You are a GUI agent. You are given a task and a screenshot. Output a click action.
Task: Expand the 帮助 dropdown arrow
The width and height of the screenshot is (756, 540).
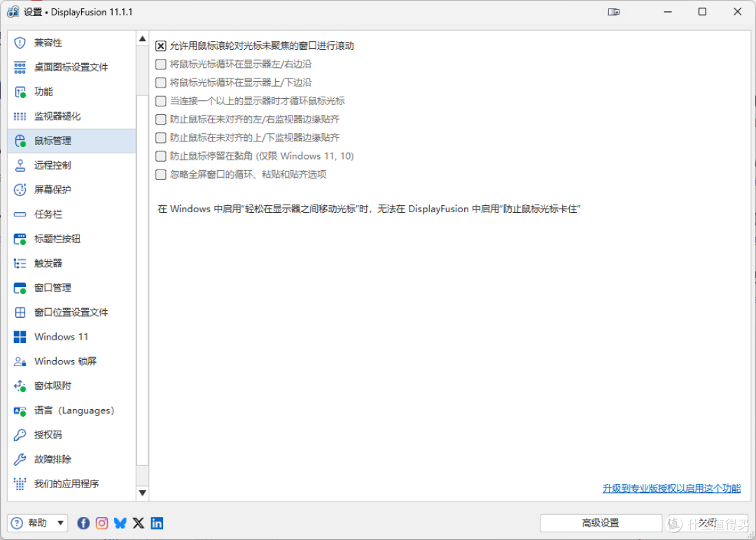pyautogui.click(x=60, y=523)
